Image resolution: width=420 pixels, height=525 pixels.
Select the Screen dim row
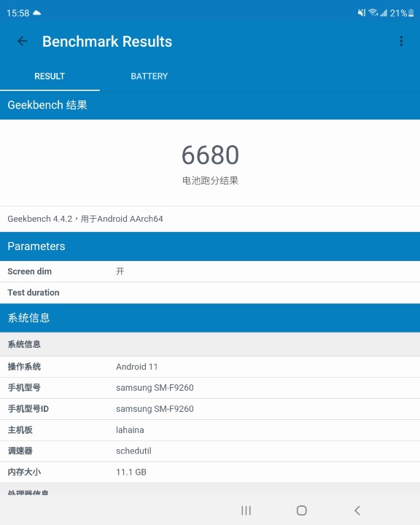click(x=210, y=271)
